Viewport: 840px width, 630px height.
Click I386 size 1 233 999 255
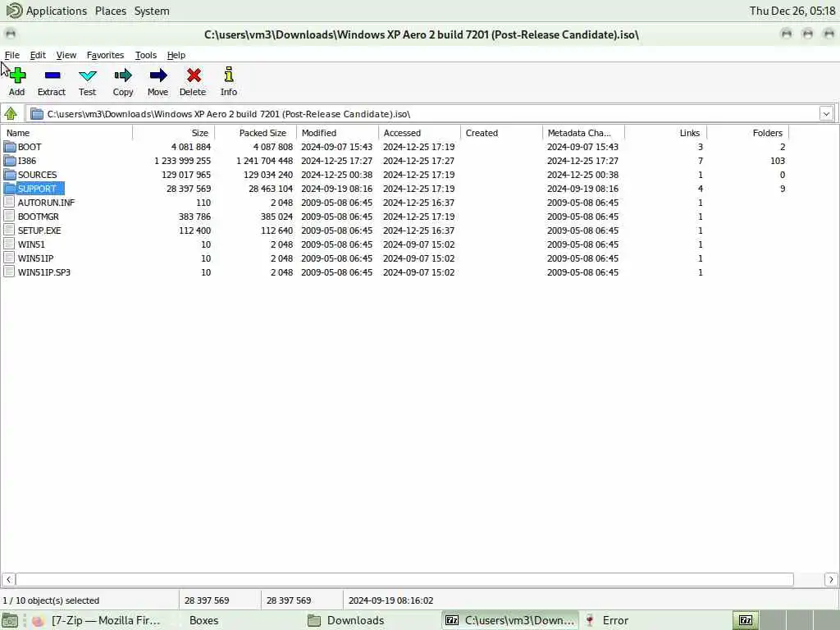(x=182, y=161)
